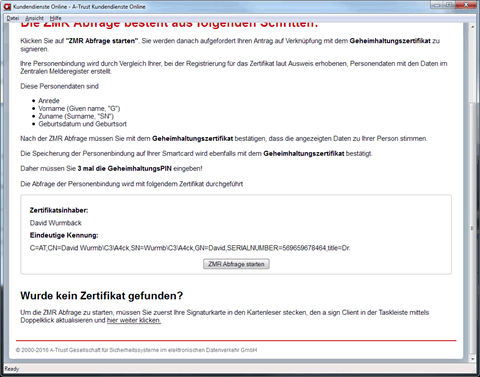Click the 'Ready' status bar text
The height and width of the screenshot is (377, 480).
[x=12, y=369]
